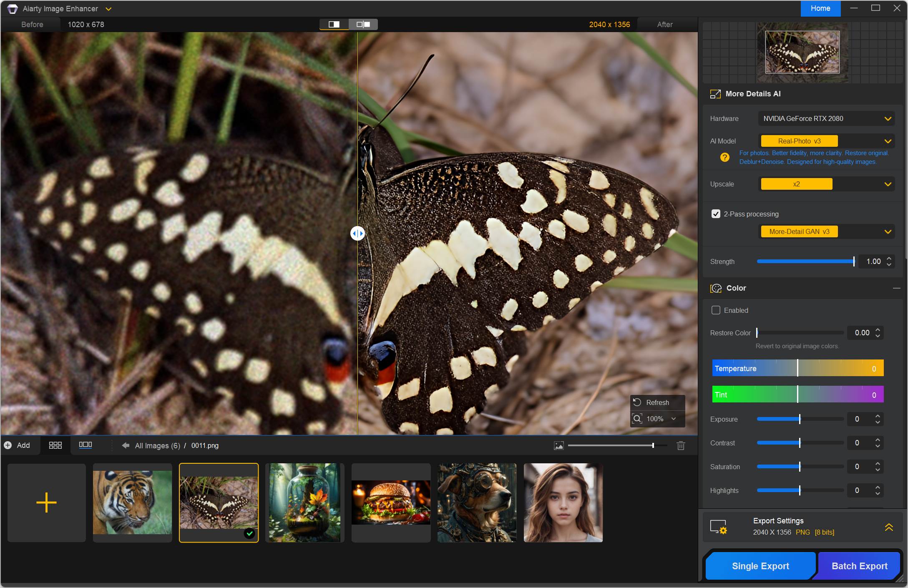Click the Refresh preview icon
Screen dimensions: 908x588
[637, 402]
